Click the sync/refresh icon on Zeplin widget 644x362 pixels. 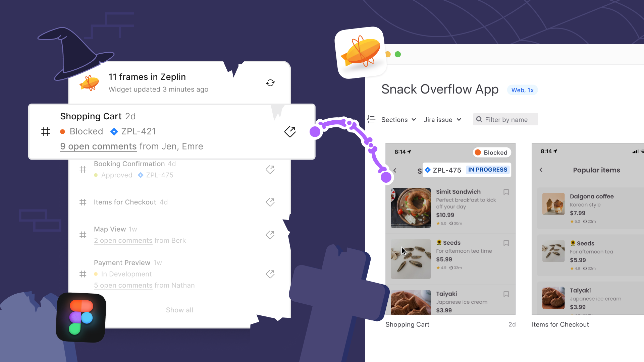(270, 83)
